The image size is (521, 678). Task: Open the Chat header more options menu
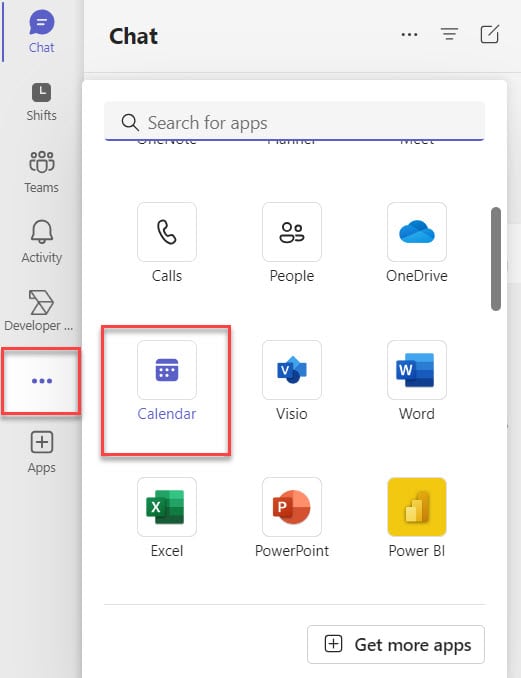coord(409,35)
